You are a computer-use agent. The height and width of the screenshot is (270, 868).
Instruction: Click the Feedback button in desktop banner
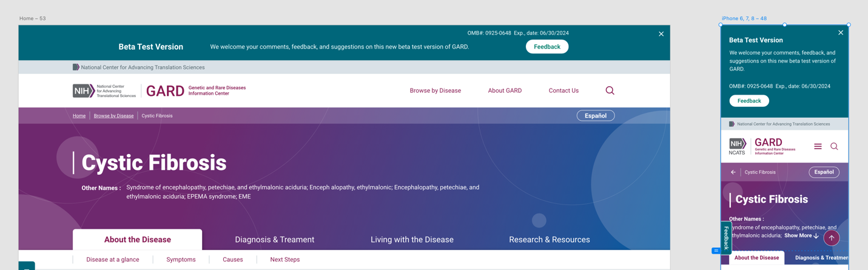pos(547,47)
